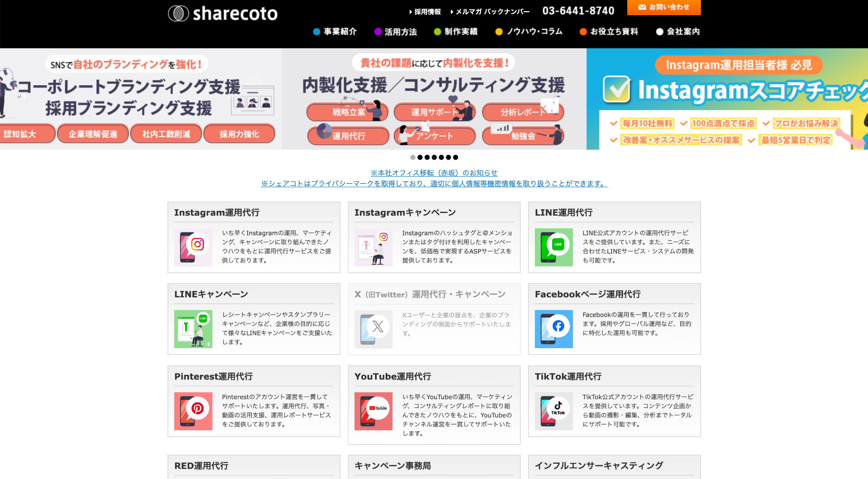Select the first carousel dot

[413, 157]
